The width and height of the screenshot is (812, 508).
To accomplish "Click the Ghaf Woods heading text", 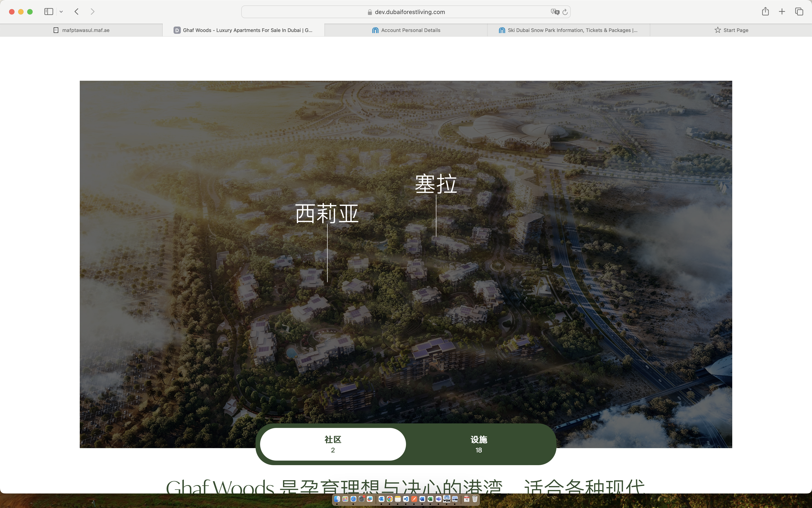I will coord(405,486).
